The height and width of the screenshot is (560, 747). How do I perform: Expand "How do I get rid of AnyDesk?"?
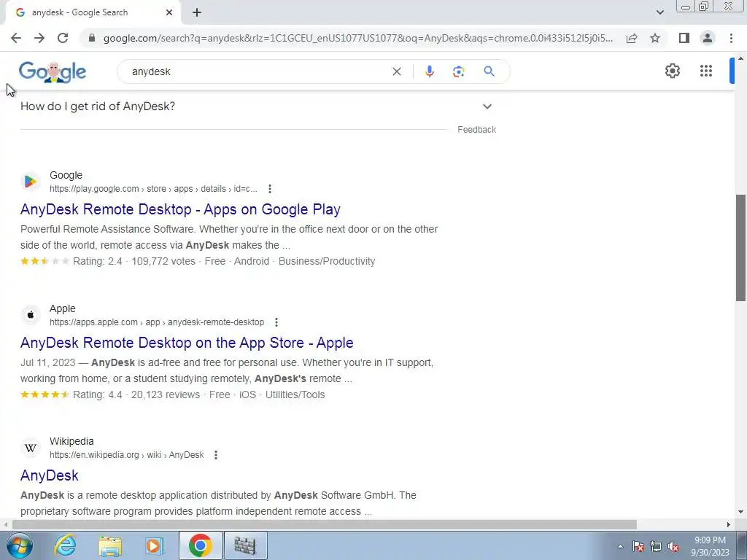pos(256,106)
